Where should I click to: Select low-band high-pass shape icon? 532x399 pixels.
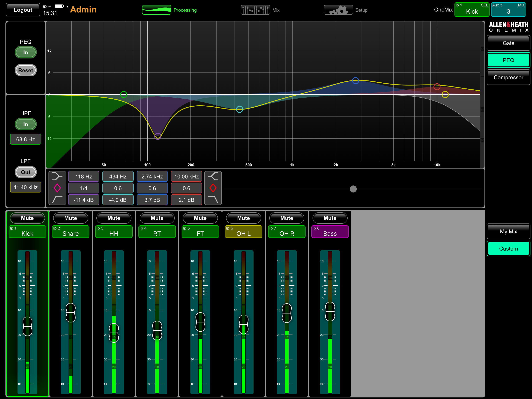pyautogui.click(x=57, y=199)
